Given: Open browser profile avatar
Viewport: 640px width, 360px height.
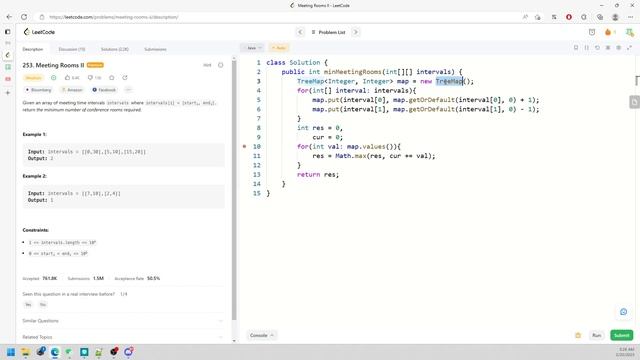Looking at the screenshot, I should pos(615,17).
